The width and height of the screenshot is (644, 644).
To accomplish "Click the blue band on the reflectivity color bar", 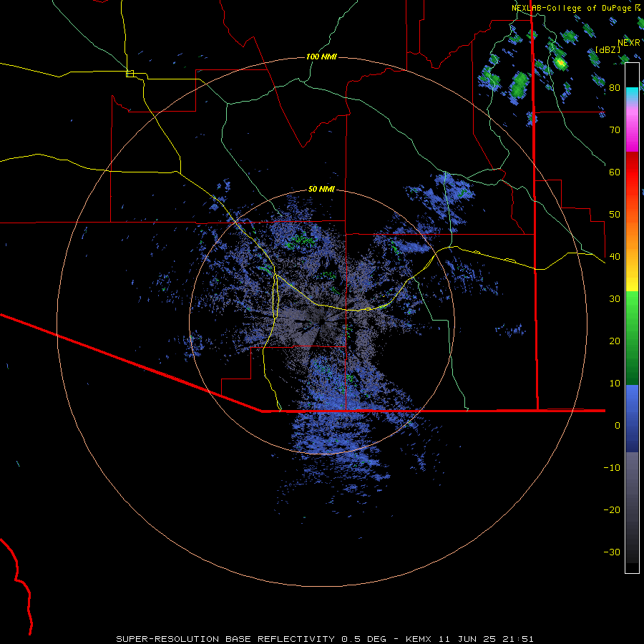I will (632, 419).
